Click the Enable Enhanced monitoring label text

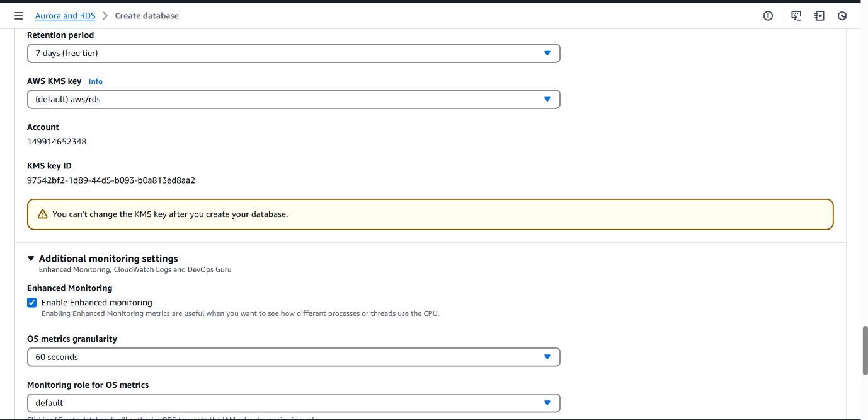click(x=97, y=303)
